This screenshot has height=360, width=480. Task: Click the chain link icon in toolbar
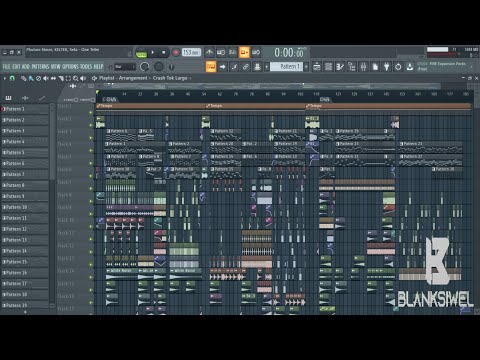click(x=246, y=67)
